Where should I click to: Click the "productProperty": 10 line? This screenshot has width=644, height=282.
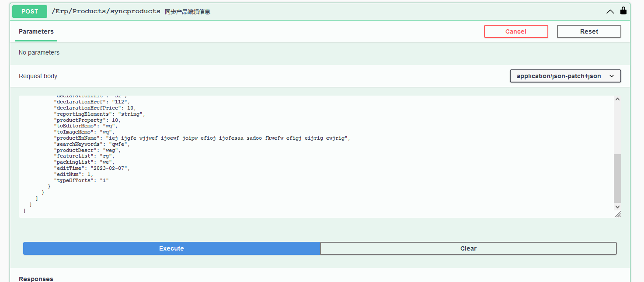pyautogui.click(x=87, y=120)
